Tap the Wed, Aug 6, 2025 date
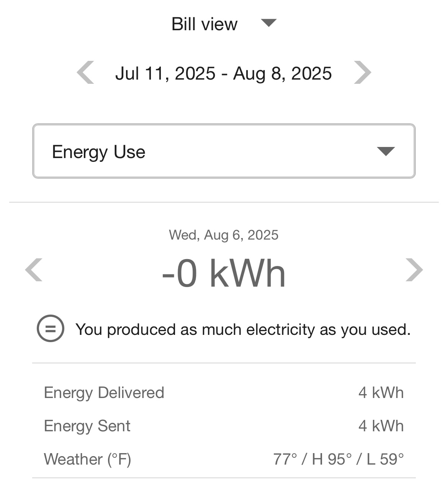The width and height of the screenshot is (448, 491). (x=224, y=235)
